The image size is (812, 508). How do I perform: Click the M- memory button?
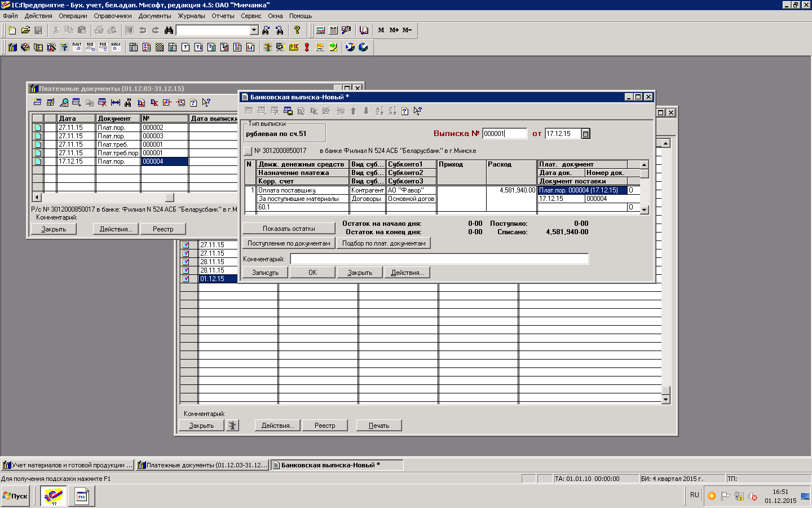coord(407,30)
